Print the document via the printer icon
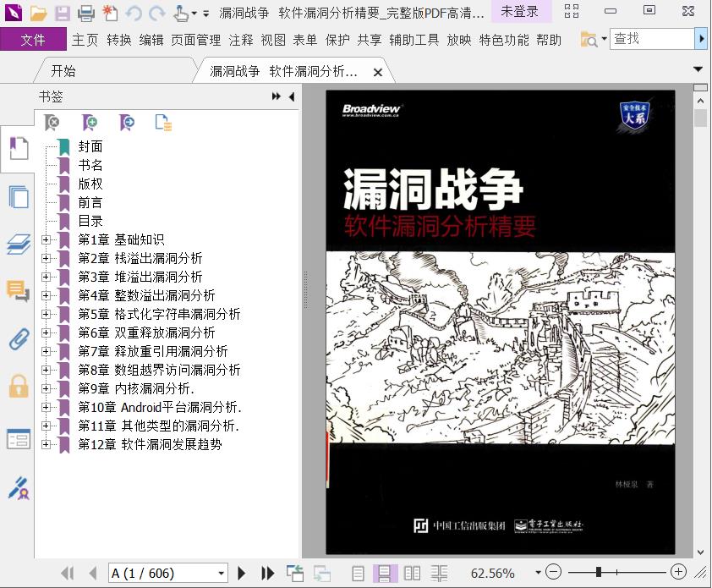 [x=85, y=14]
